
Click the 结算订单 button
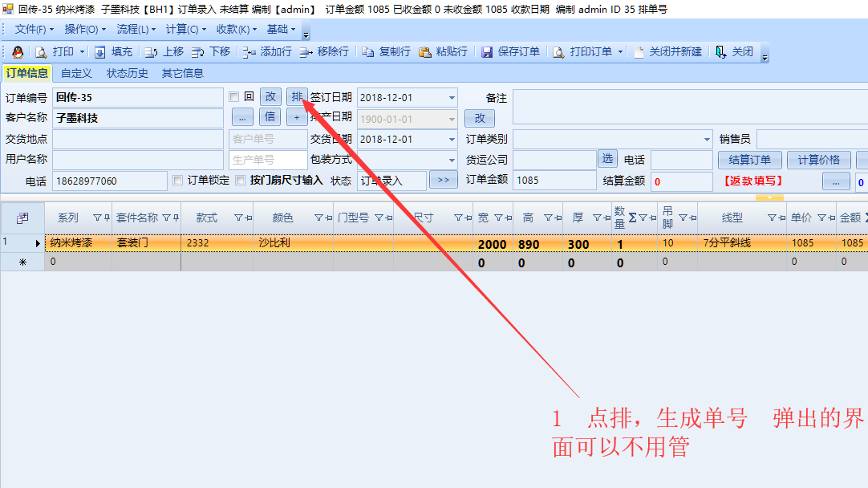(x=749, y=160)
